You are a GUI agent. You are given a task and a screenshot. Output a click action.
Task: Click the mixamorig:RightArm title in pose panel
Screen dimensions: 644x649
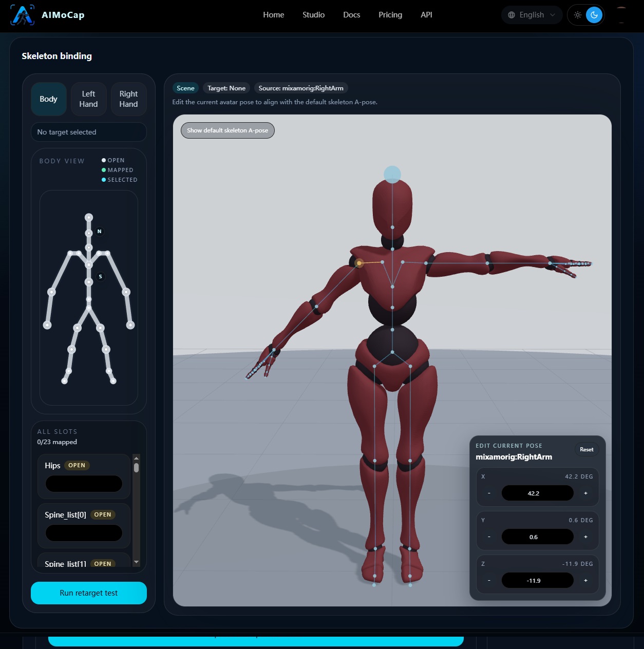point(514,457)
